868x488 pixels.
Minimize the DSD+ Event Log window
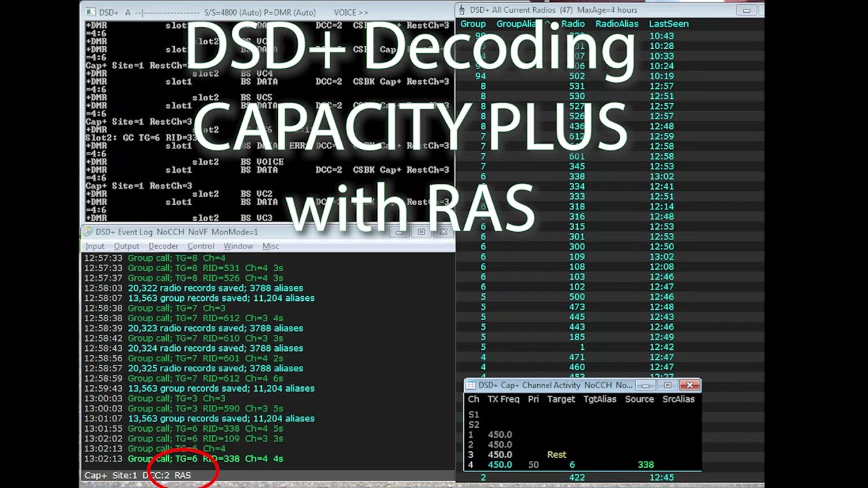[x=400, y=232]
